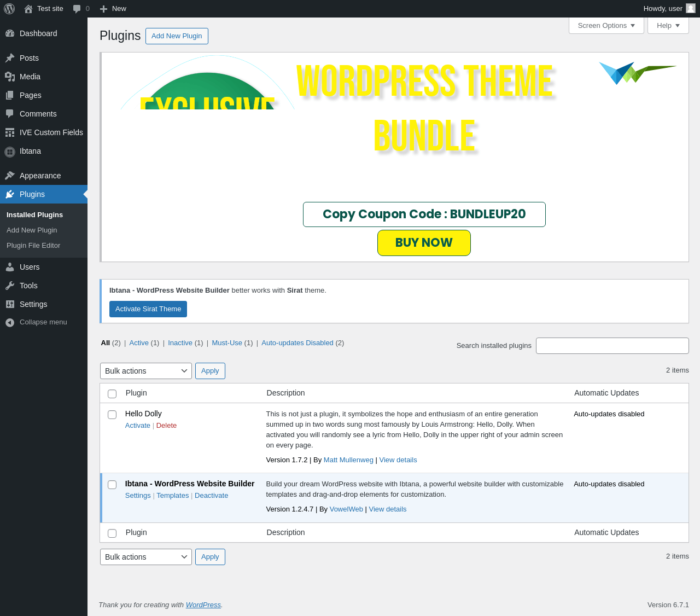Delete the Hello Dolly plugin
The height and width of the screenshot is (616, 700).
(x=166, y=426)
